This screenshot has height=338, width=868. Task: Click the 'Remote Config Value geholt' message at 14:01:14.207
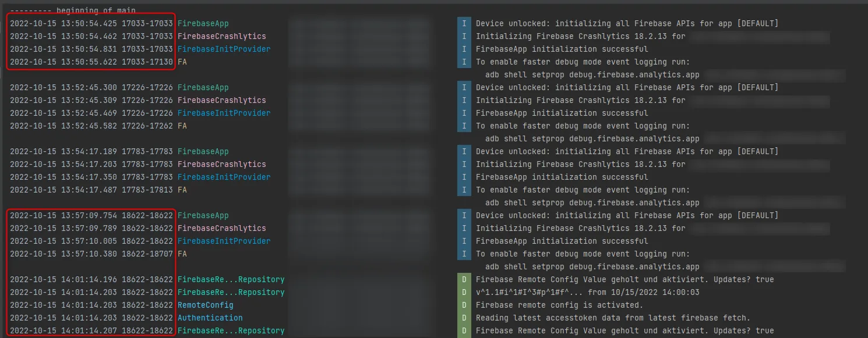click(x=624, y=331)
